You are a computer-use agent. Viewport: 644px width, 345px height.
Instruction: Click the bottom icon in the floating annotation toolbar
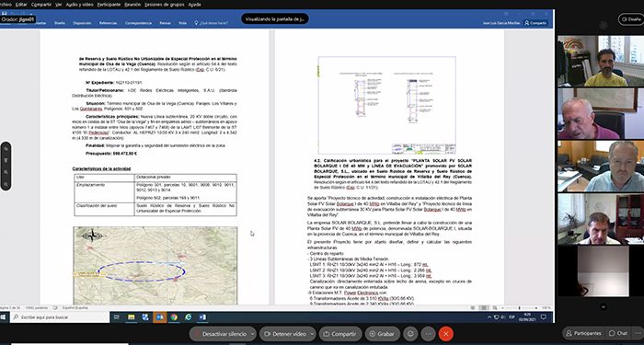(6, 184)
